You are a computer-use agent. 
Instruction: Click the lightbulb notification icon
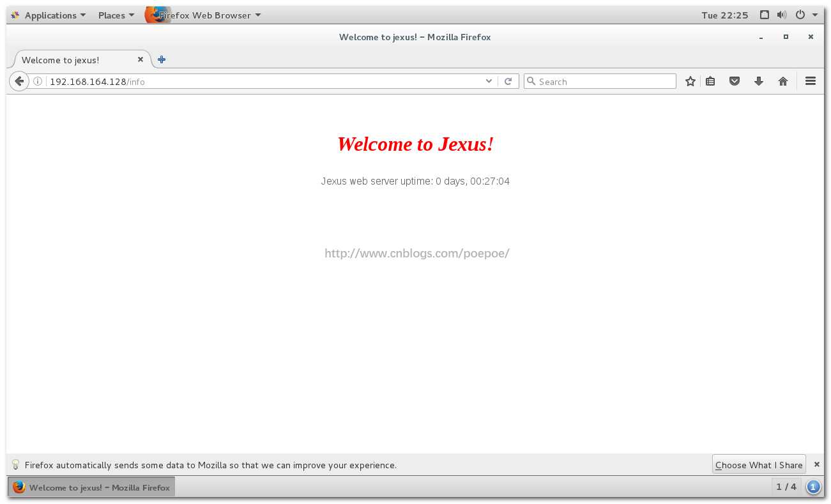click(x=15, y=464)
